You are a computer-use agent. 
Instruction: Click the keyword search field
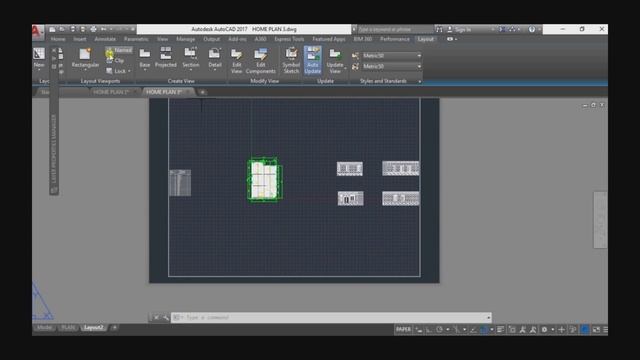point(395,29)
